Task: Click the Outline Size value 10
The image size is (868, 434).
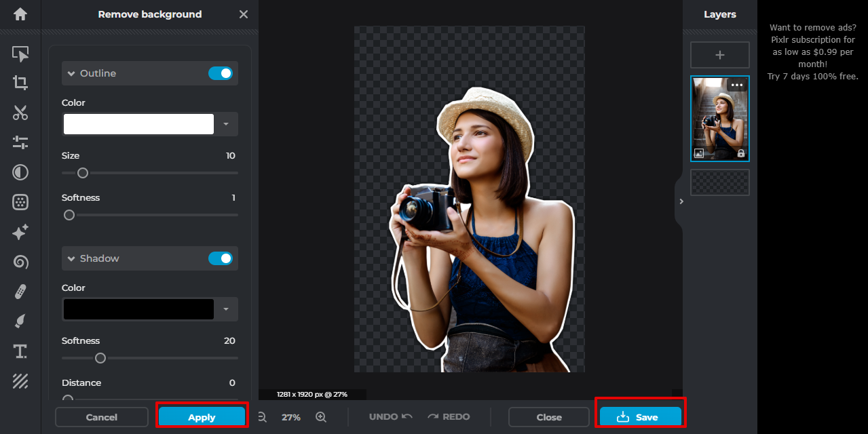Action: (231, 156)
